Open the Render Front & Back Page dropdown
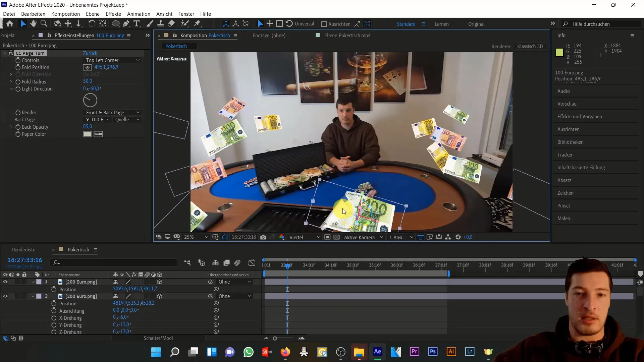This screenshot has width=644, height=362. (x=112, y=113)
